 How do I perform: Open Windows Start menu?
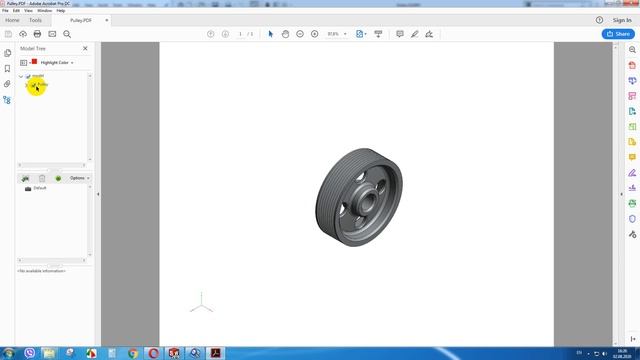pos(8,353)
